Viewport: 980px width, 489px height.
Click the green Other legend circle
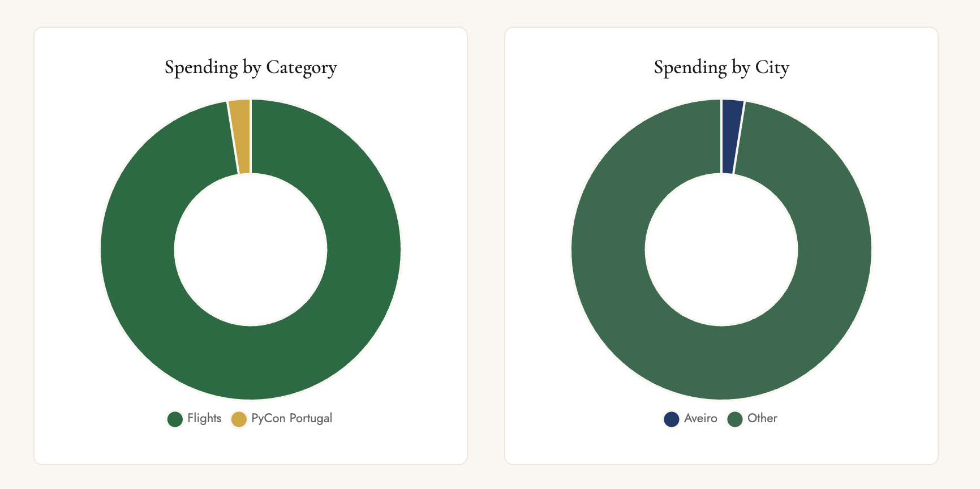(734, 419)
